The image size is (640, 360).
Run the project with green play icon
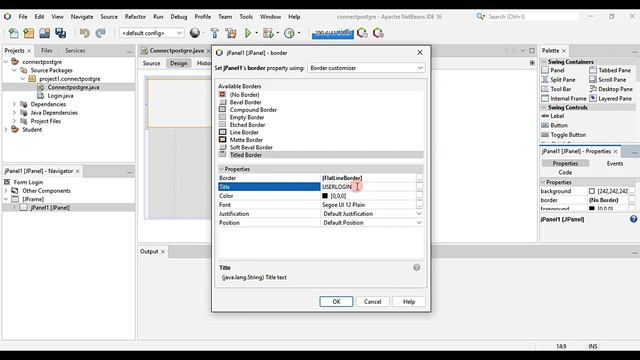[x=248, y=33]
